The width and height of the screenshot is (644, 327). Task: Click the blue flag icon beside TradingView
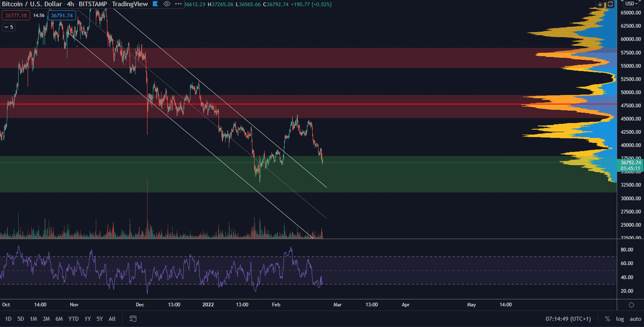point(155,4)
